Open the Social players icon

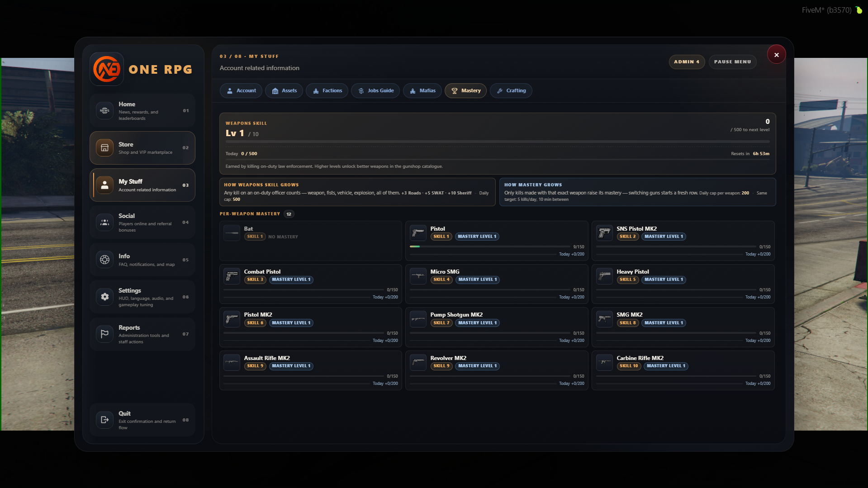point(104,223)
